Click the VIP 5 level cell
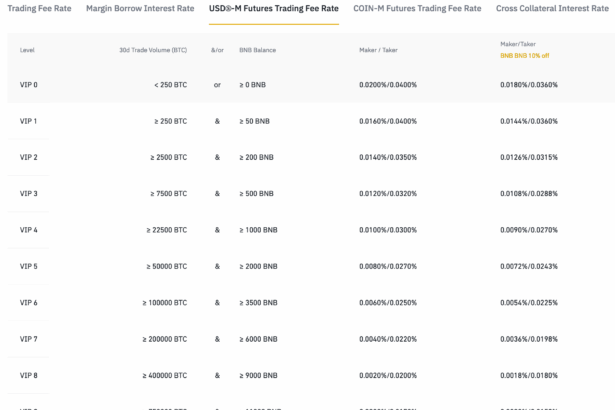Screen dimensions: 615x410 (29, 266)
